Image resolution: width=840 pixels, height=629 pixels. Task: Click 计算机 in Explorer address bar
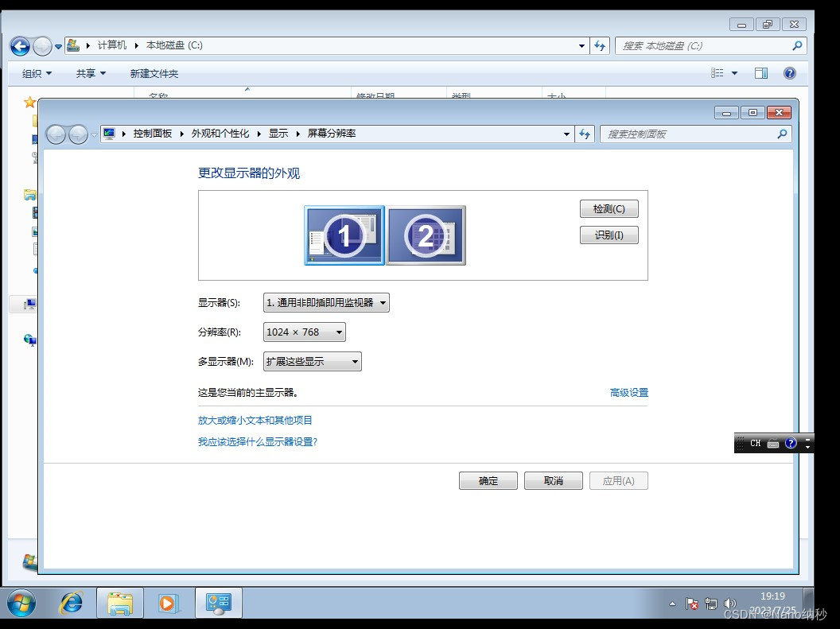click(x=112, y=45)
